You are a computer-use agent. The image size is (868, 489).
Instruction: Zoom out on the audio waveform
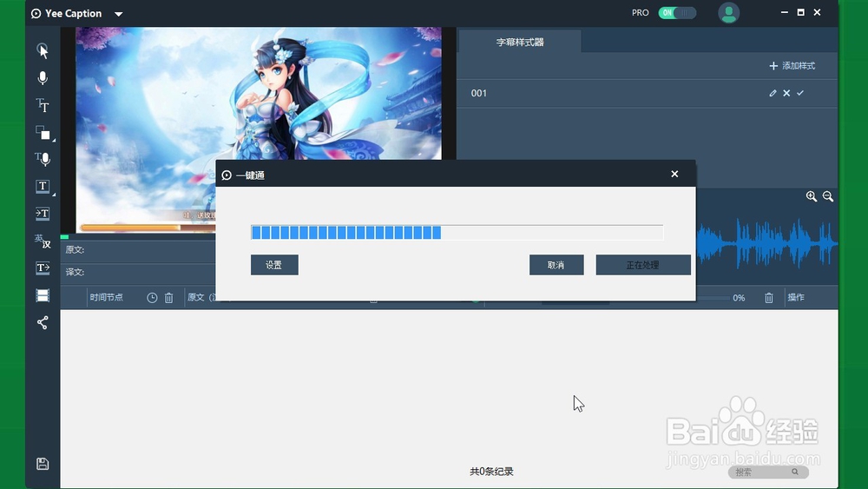tap(828, 196)
